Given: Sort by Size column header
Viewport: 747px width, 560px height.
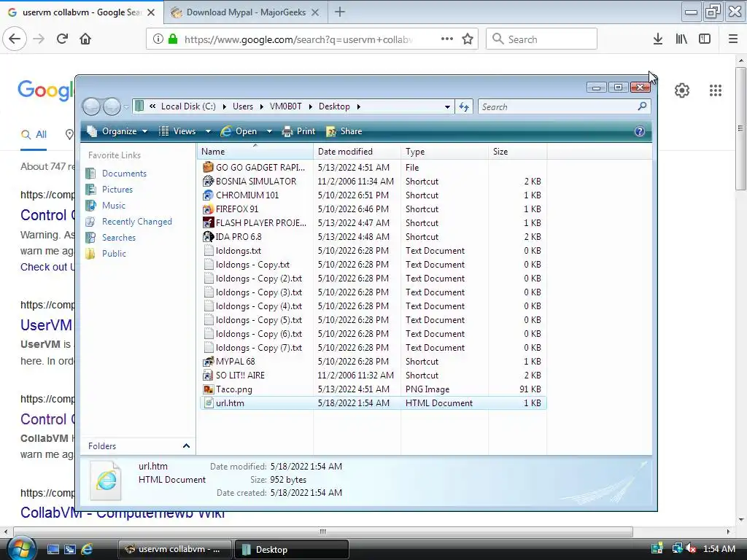Looking at the screenshot, I should click(517, 152).
